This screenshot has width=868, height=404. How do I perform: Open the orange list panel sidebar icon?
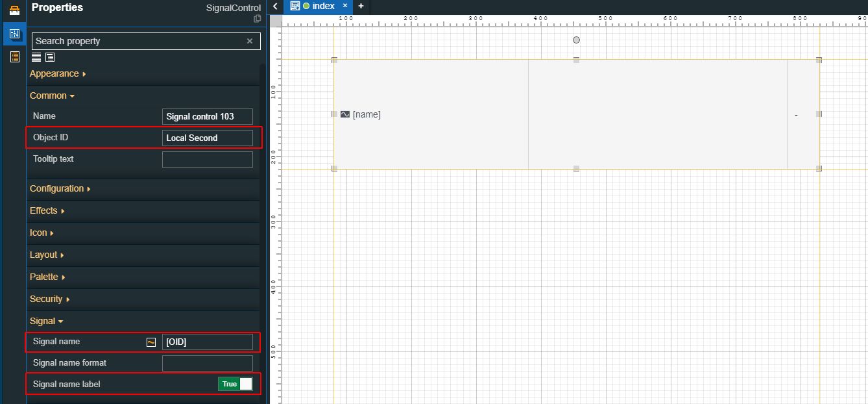click(14, 57)
